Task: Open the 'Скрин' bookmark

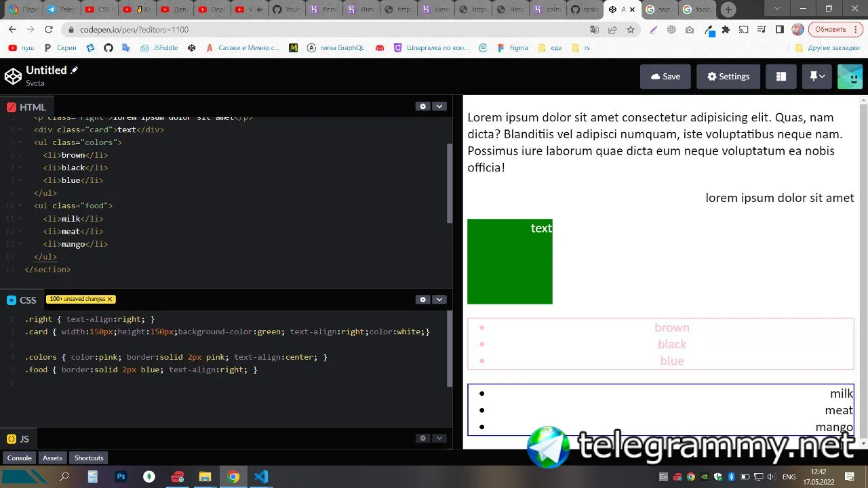Action: (x=60, y=48)
